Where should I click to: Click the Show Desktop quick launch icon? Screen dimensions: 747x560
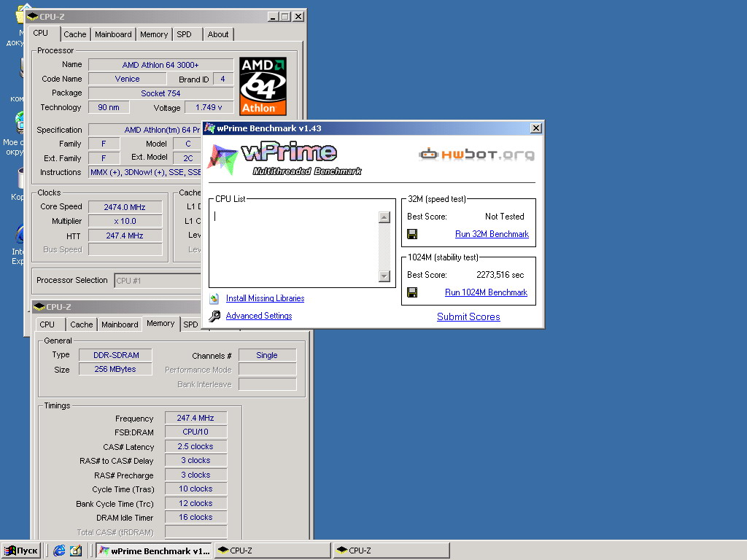76,551
